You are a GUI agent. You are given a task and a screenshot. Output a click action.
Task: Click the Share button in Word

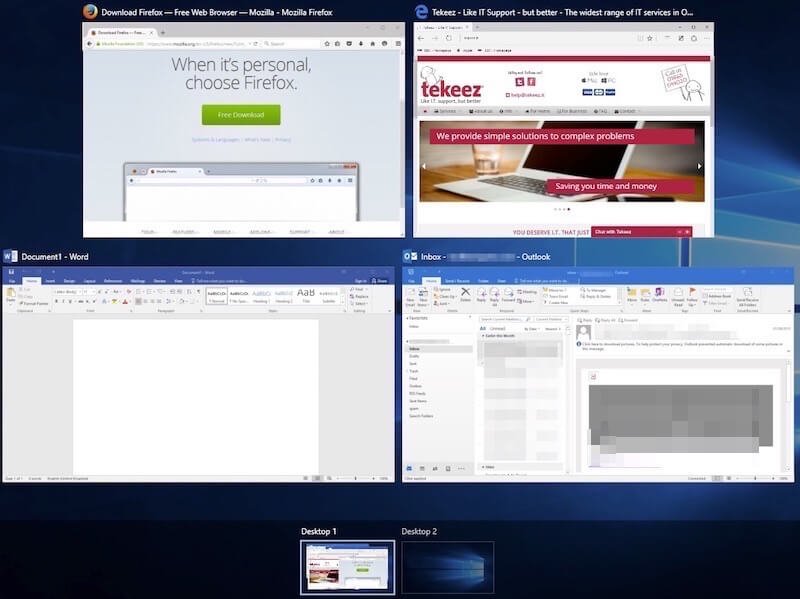tap(380, 281)
